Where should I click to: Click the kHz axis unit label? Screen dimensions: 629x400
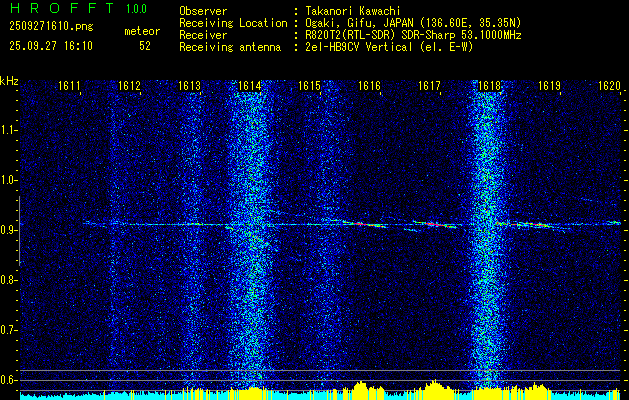tap(9, 81)
